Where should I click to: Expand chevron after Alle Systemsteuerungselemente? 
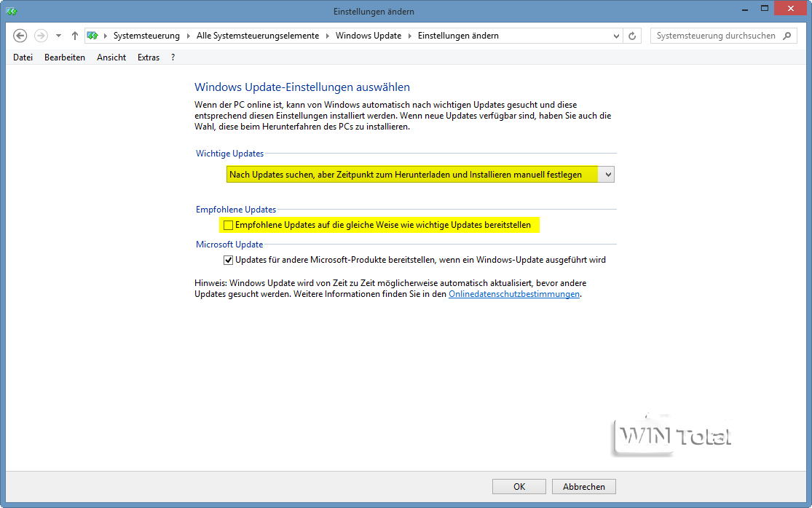[327, 36]
